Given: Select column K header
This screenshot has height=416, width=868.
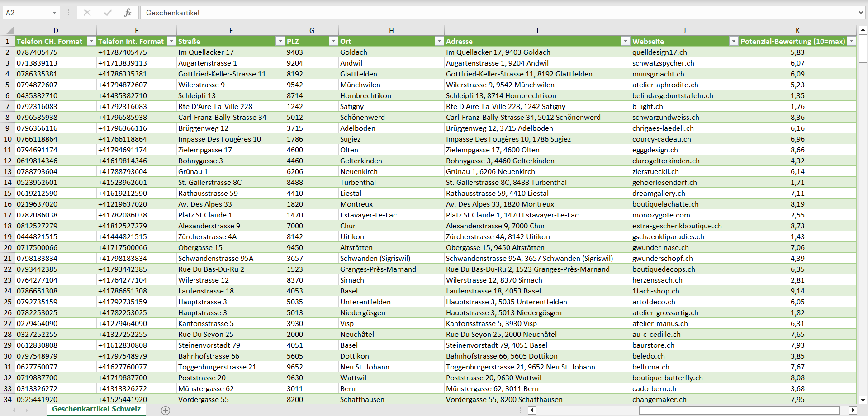Looking at the screenshot, I should tap(797, 31).
